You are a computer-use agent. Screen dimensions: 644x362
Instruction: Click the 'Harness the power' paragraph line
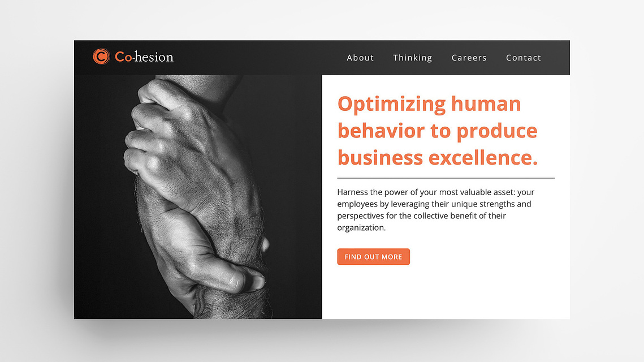pos(436,192)
